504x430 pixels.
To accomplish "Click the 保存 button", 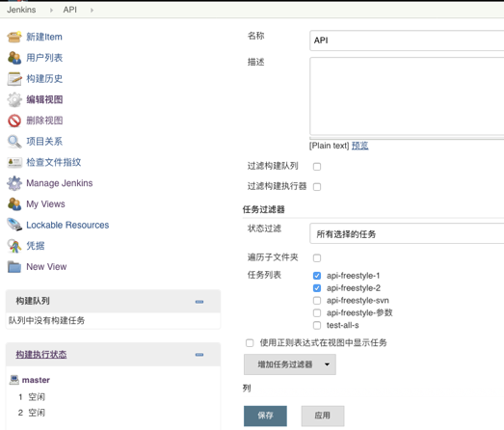I will coord(265,416).
